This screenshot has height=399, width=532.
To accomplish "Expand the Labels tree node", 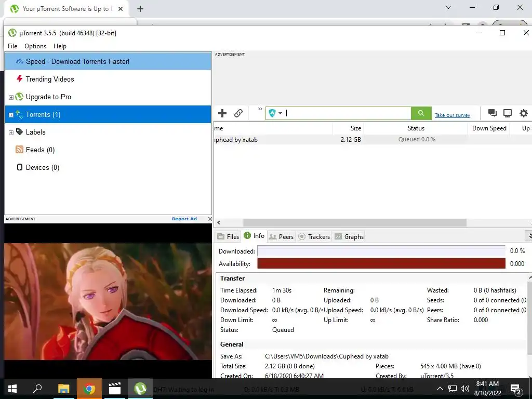I will pyautogui.click(x=11, y=132).
